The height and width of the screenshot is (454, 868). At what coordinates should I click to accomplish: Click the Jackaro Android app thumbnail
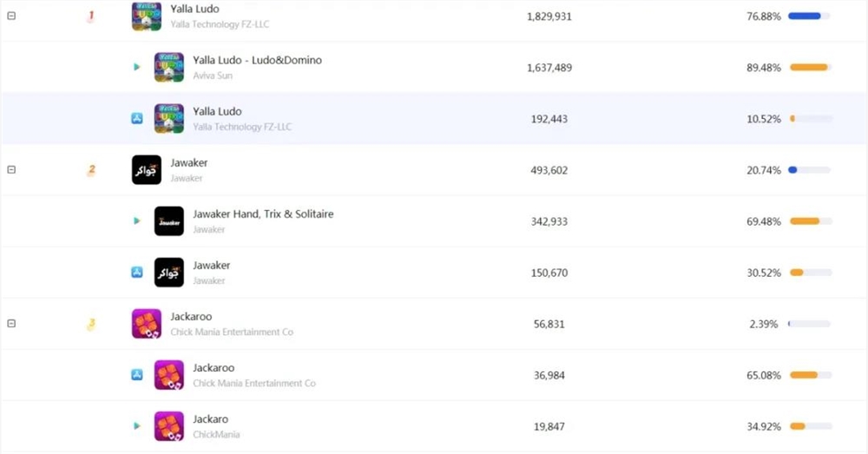click(169, 426)
